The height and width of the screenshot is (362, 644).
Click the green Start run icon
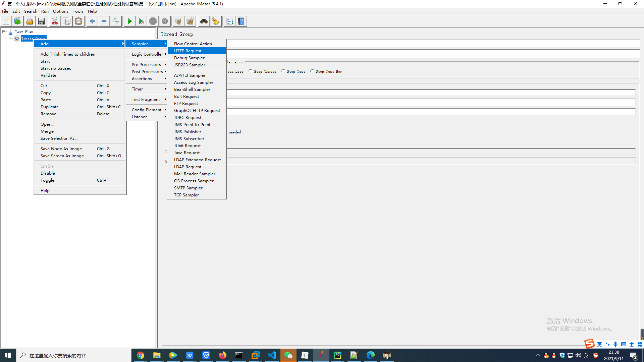pyautogui.click(x=129, y=21)
